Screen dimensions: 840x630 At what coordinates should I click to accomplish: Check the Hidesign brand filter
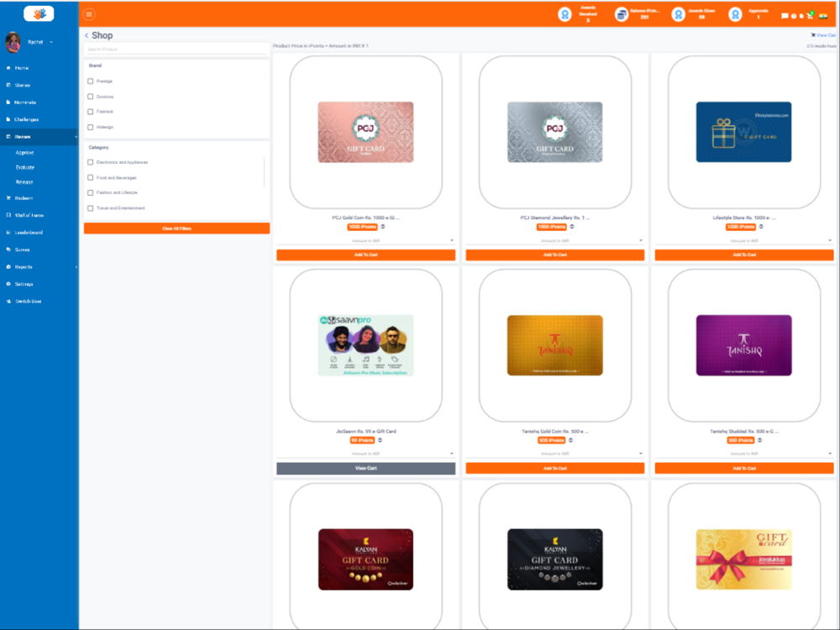[x=90, y=128]
